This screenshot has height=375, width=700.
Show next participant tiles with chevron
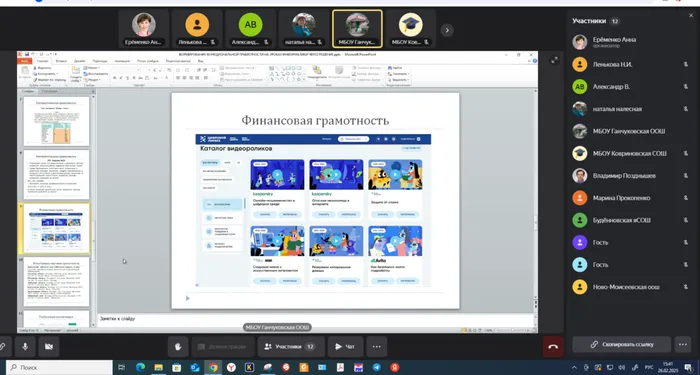(x=447, y=30)
